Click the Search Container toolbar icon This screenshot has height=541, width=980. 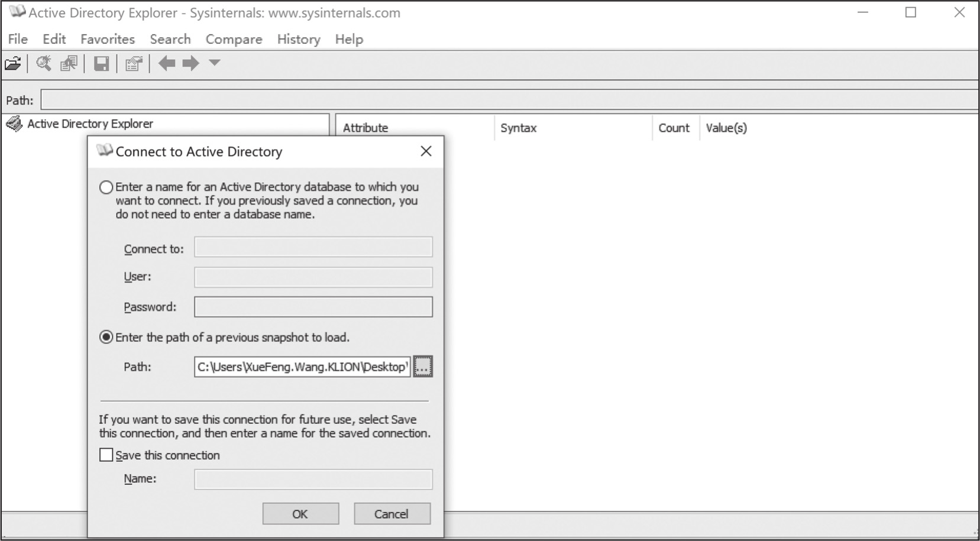44,63
